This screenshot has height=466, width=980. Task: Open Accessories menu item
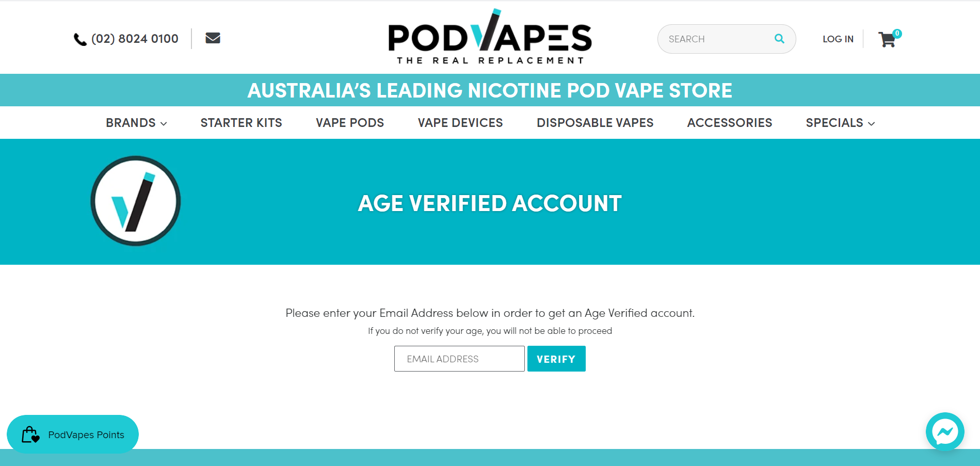tap(730, 123)
